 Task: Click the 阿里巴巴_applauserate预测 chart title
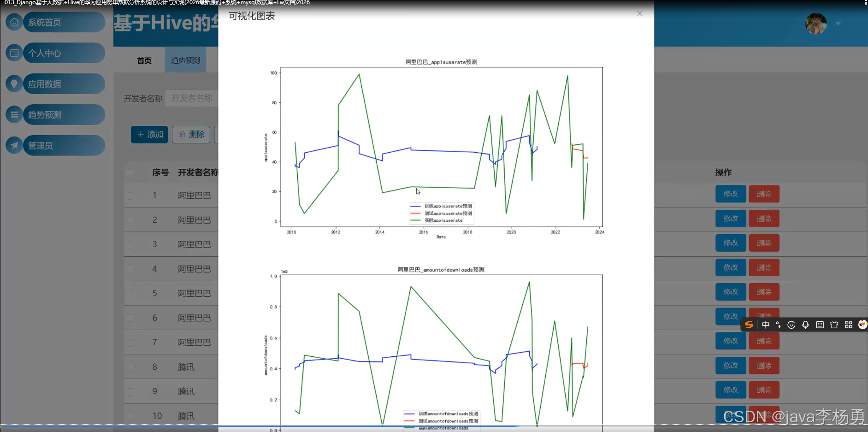(x=441, y=62)
